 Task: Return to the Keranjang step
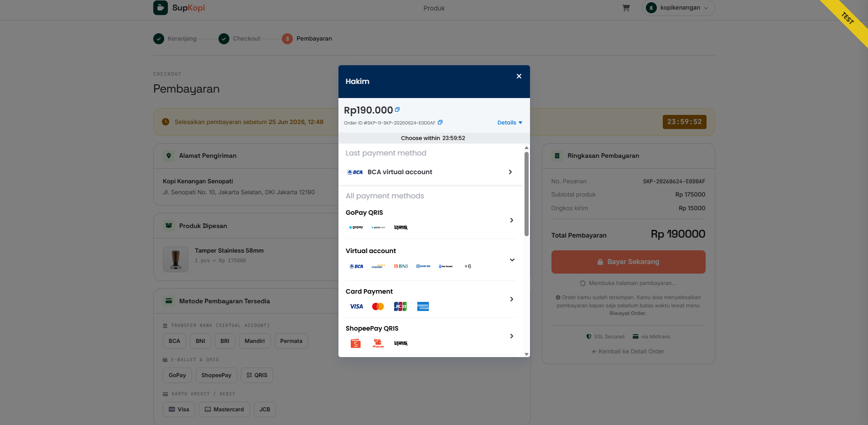click(175, 39)
